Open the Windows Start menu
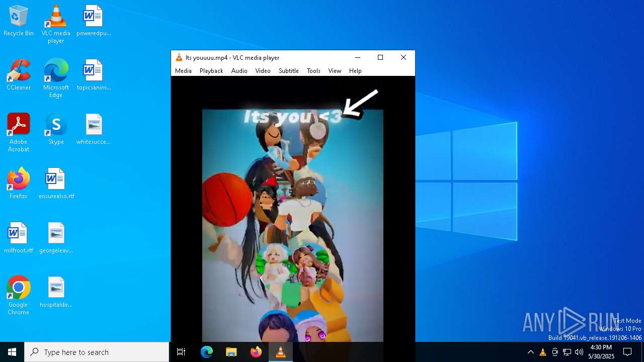 click(12, 352)
